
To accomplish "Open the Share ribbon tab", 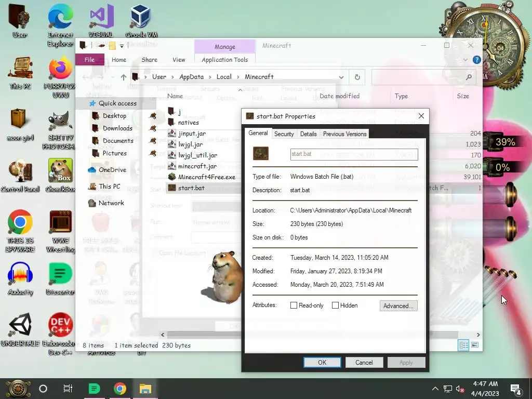I will 149,60.
